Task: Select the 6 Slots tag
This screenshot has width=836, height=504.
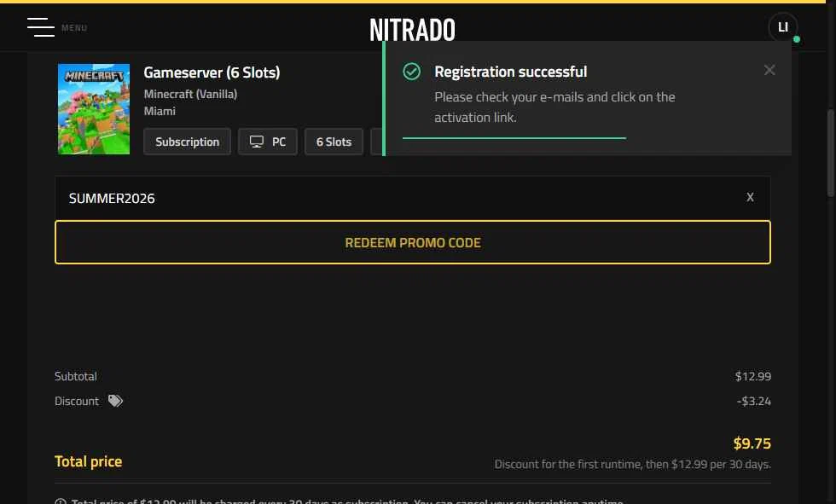Action: [334, 142]
